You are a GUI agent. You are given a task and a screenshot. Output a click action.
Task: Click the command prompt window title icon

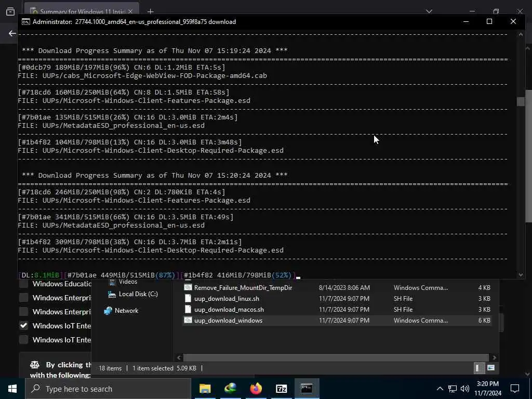coord(26,22)
